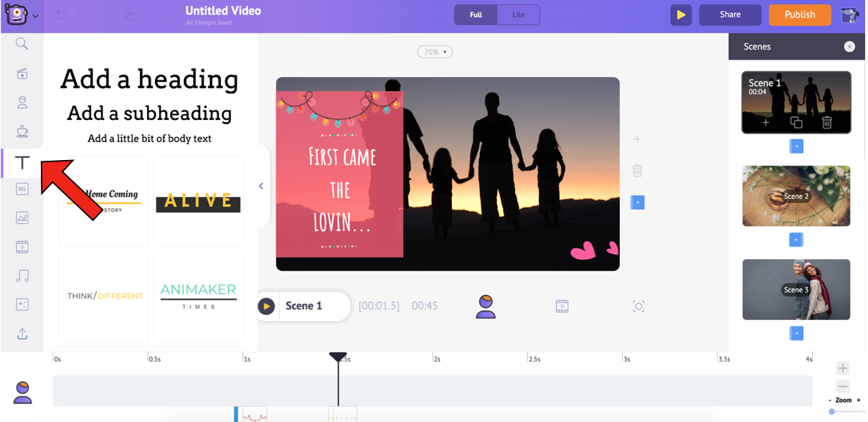868x422 pixels.
Task: Click the Share button
Action: point(730,15)
